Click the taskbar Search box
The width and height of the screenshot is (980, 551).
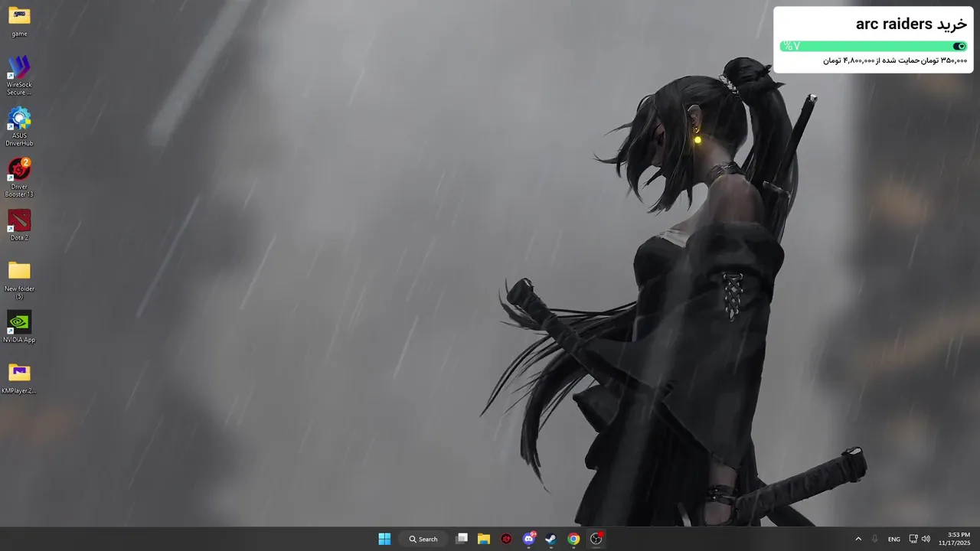(x=423, y=539)
